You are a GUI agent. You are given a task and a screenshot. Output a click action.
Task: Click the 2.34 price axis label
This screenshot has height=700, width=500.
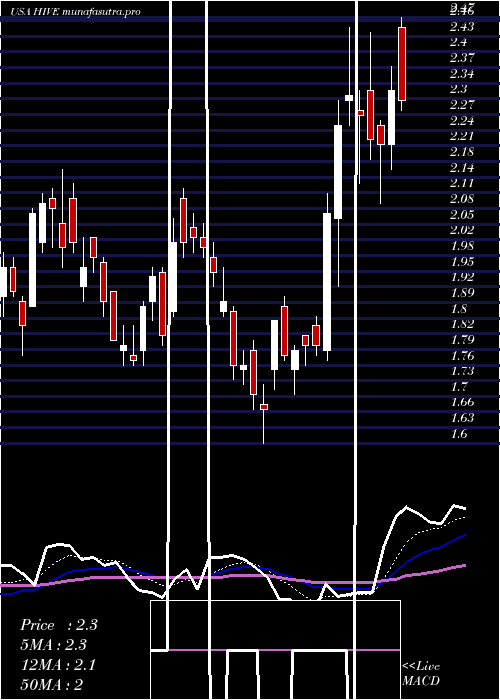pos(462,74)
